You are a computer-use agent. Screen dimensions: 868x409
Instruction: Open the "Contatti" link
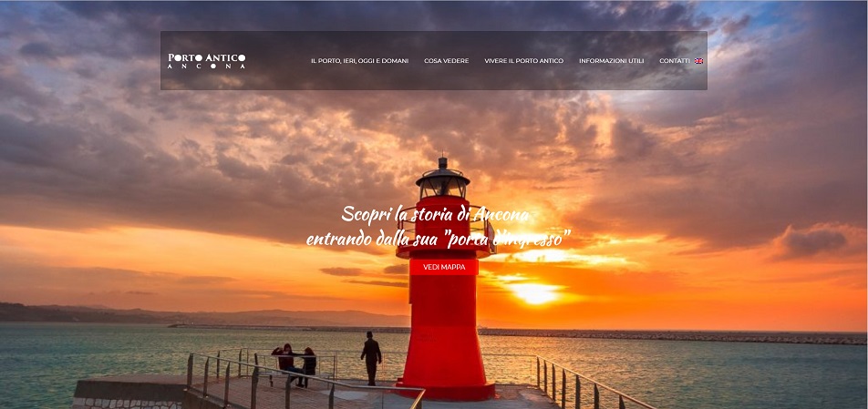tap(674, 61)
